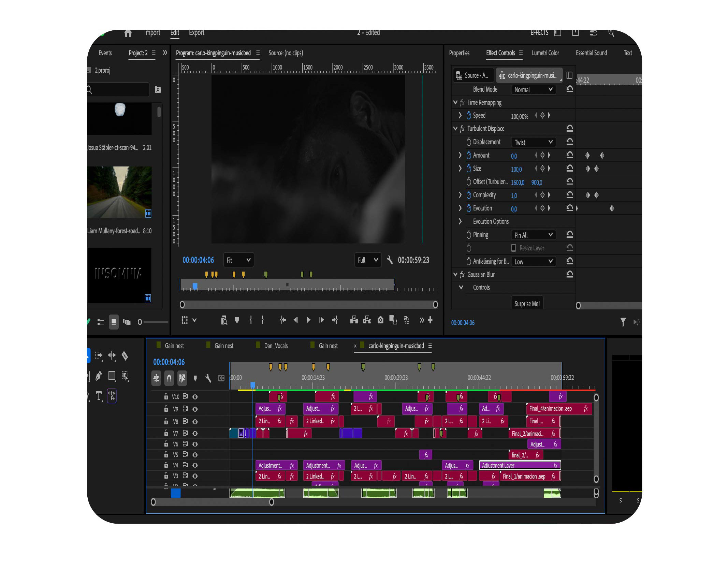
Task: Open the Lumetri Color panel tab
Action: click(545, 53)
